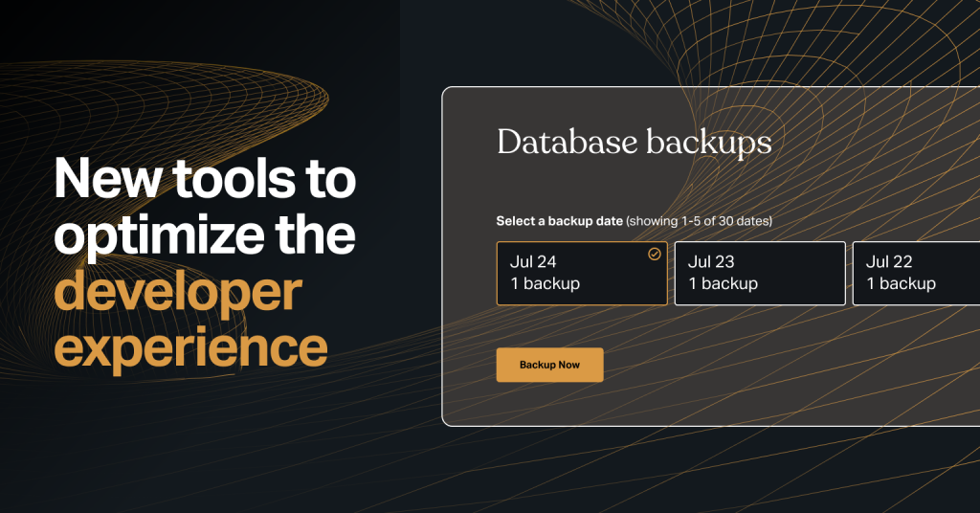Click the 'optimize the' headline line
This screenshot has width=980, height=513.
coord(205,237)
